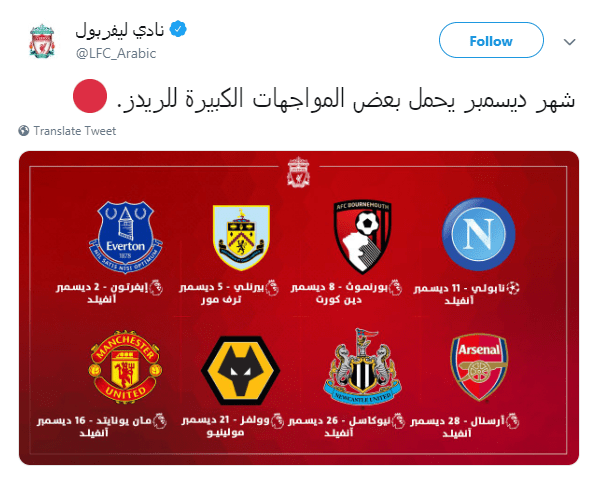
Task: Click the Napoli club logo
Action: pos(479,234)
